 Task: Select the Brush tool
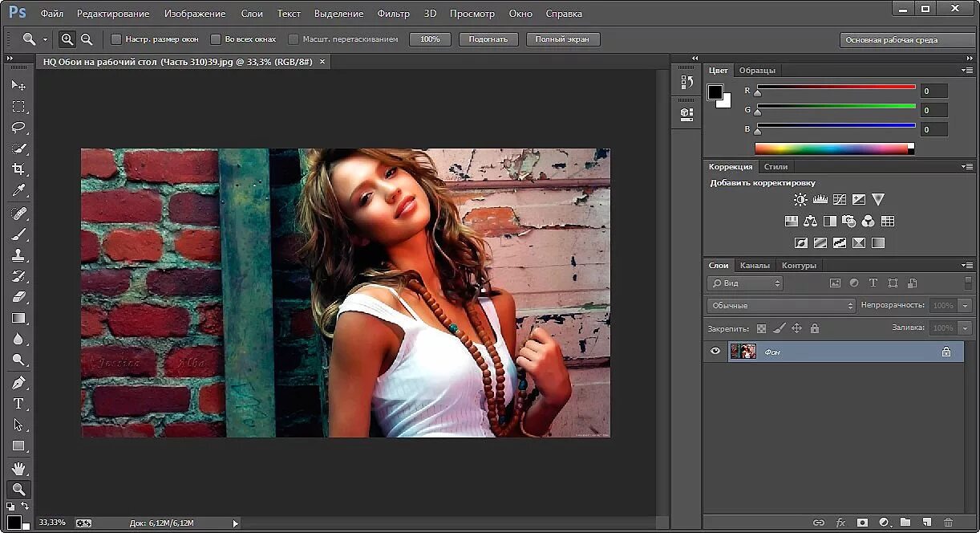18,234
